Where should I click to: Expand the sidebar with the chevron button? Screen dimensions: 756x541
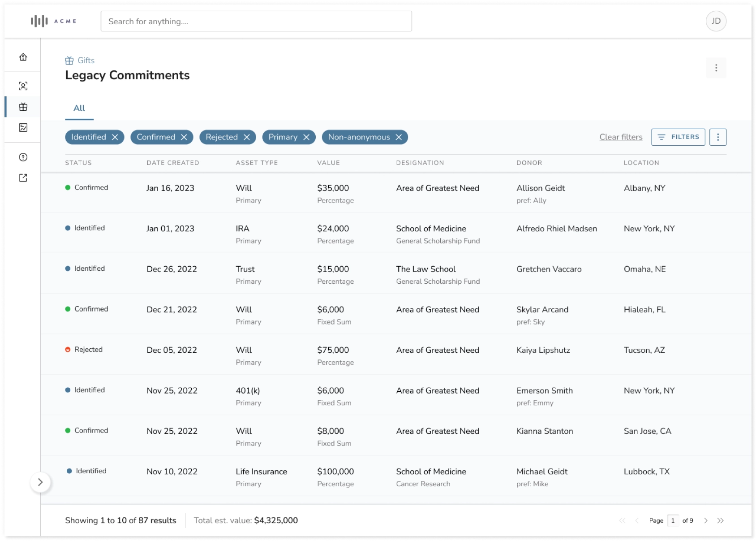(x=40, y=482)
